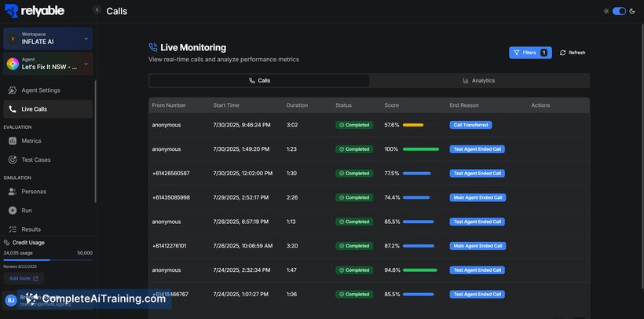Screen dimensions: 644x319
Task: Click the Credit Usage coins icon
Action: tap(6, 243)
